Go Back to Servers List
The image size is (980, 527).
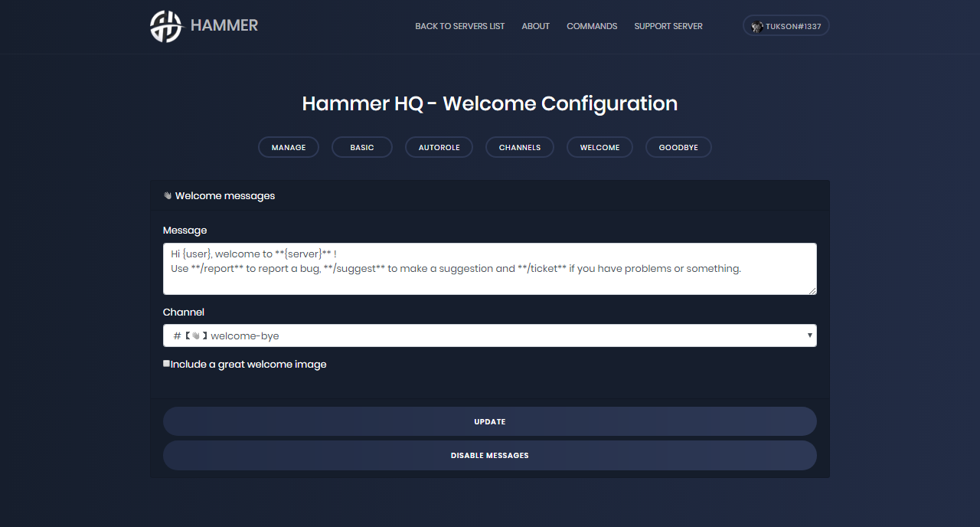coord(459,26)
